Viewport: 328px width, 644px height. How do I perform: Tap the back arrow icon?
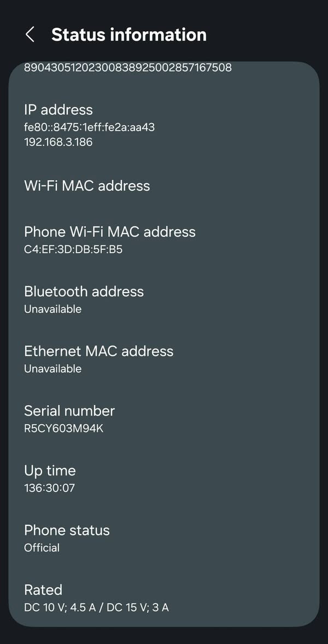30,34
